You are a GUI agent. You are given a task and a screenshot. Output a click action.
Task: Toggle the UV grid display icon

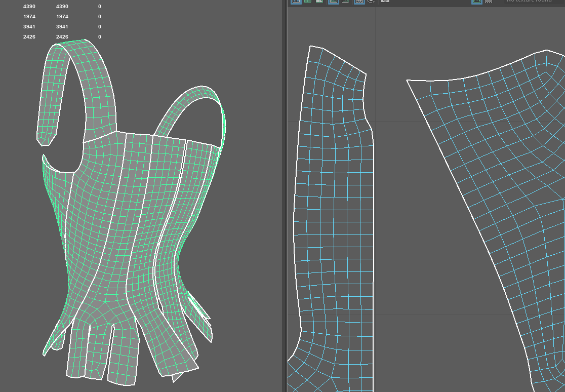[359, 2]
